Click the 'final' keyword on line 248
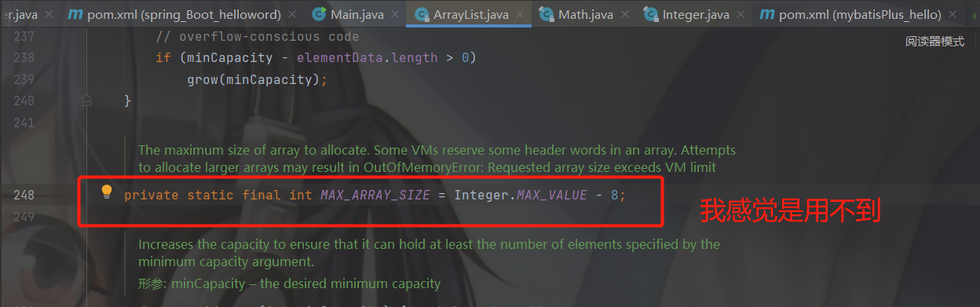Image resolution: width=980 pixels, height=307 pixels. coord(261,195)
